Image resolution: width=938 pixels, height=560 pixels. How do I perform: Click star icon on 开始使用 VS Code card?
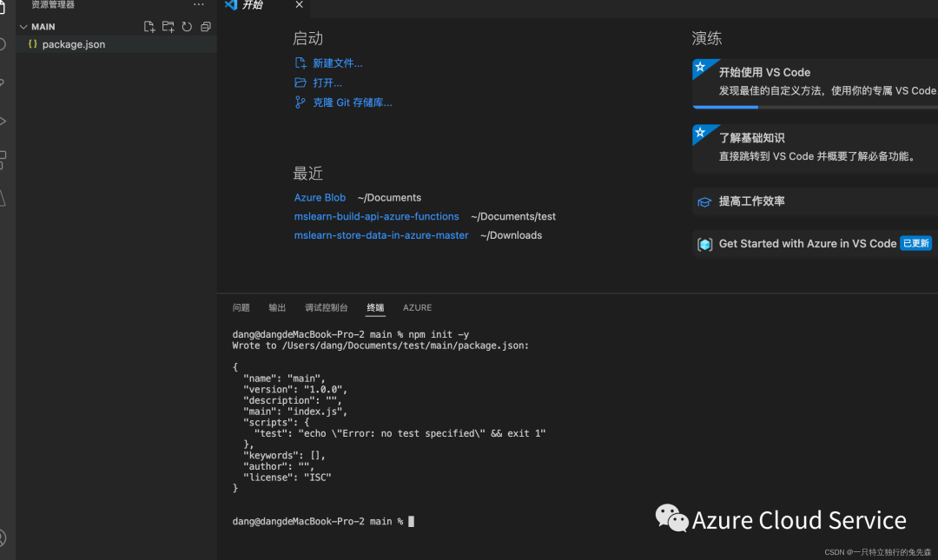(x=700, y=66)
